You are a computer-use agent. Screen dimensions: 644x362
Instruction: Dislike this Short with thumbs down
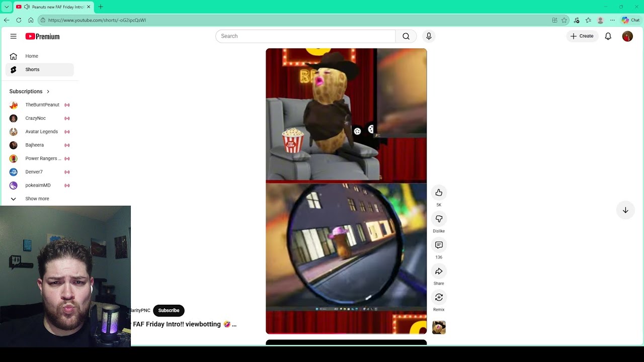pos(439,219)
